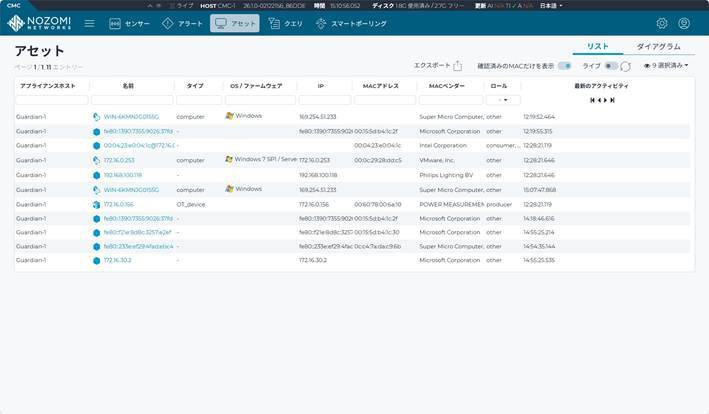The width and height of the screenshot is (709, 414).
Task: Click the エクスポート export icon
Action: coord(457,66)
